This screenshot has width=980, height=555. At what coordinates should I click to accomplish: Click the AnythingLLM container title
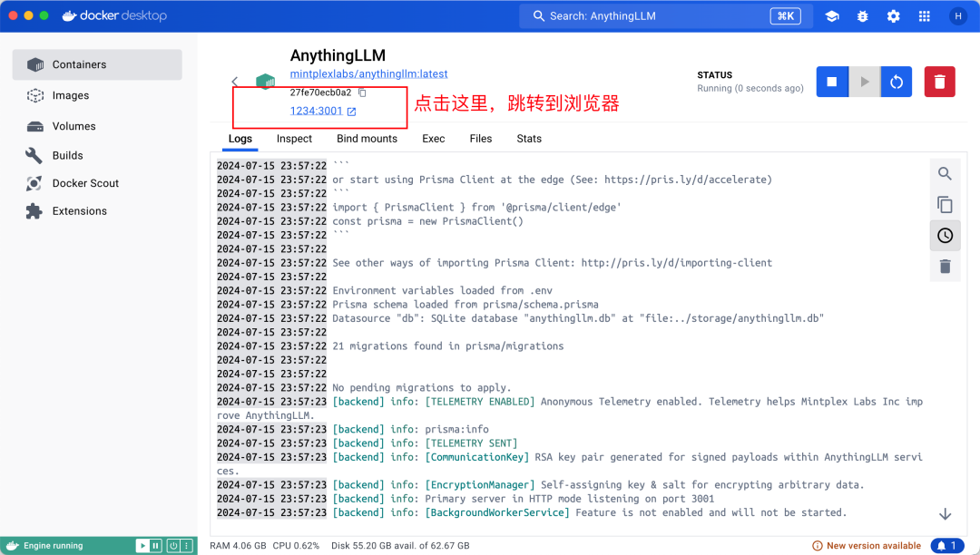tap(338, 55)
